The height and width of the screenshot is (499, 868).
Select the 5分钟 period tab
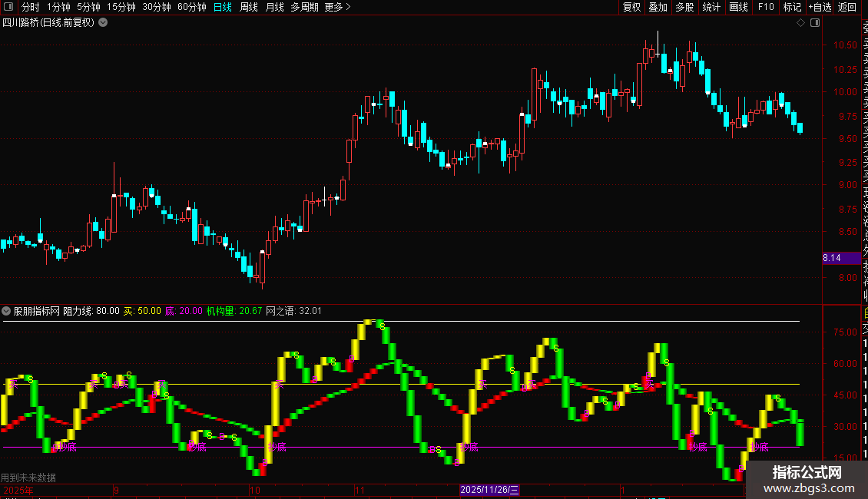tap(88, 7)
